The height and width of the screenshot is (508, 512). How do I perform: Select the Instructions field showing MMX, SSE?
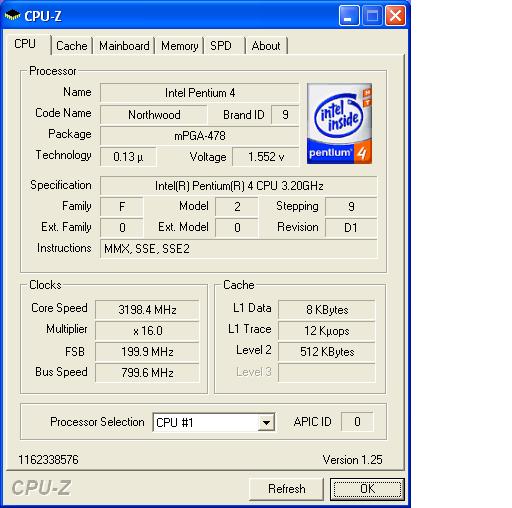pyautogui.click(x=239, y=249)
